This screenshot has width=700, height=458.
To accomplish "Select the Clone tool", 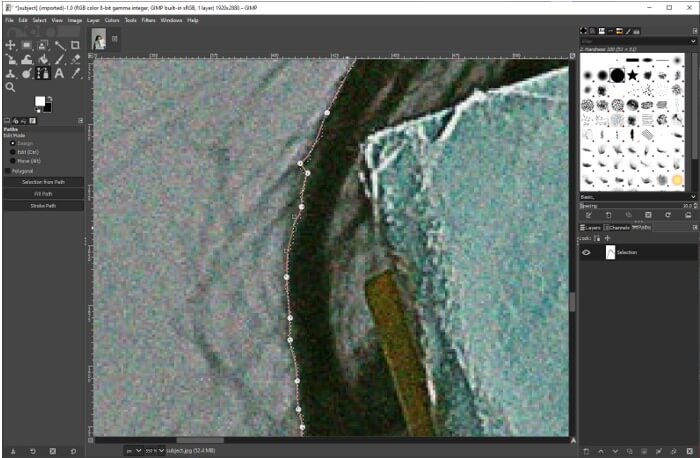I will pyautogui.click(x=10, y=74).
